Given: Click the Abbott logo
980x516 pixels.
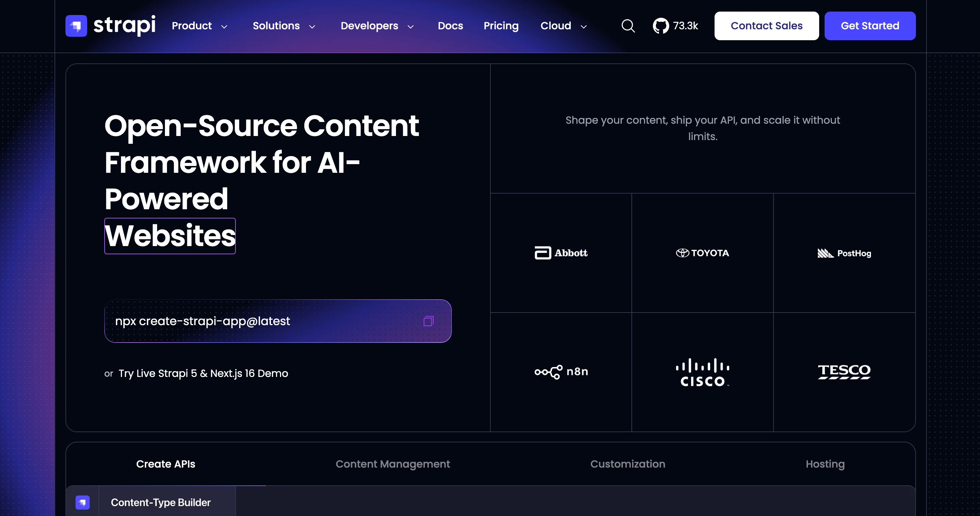Looking at the screenshot, I should [561, 253].
